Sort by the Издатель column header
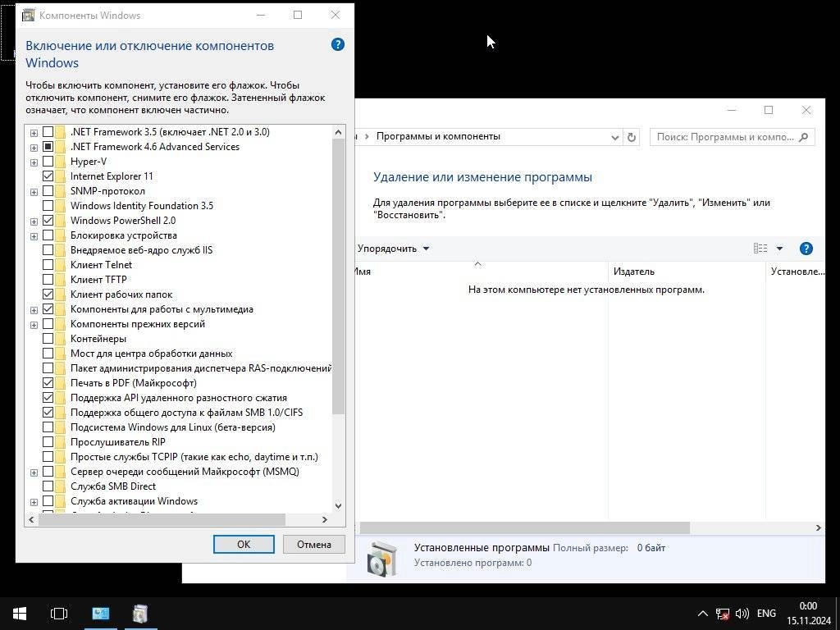 pos(687,271)
